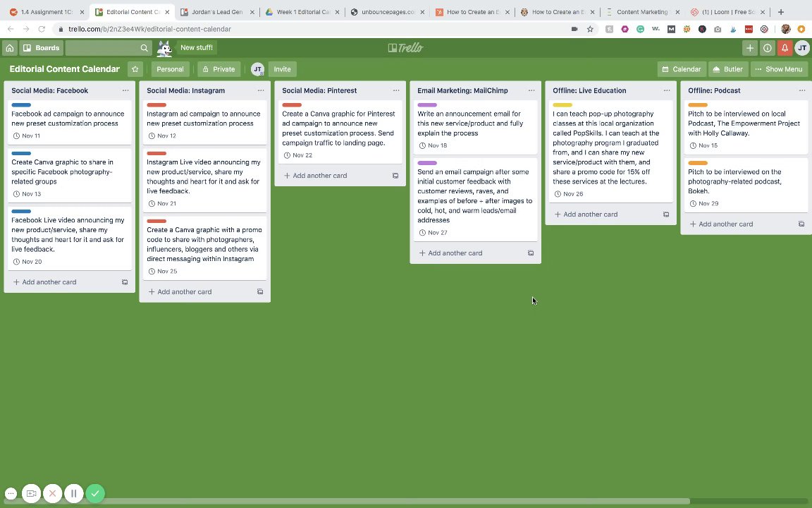Open list actions for Social Media: Facebook
This screenshot has height=508, width=812.
[125, 90]
